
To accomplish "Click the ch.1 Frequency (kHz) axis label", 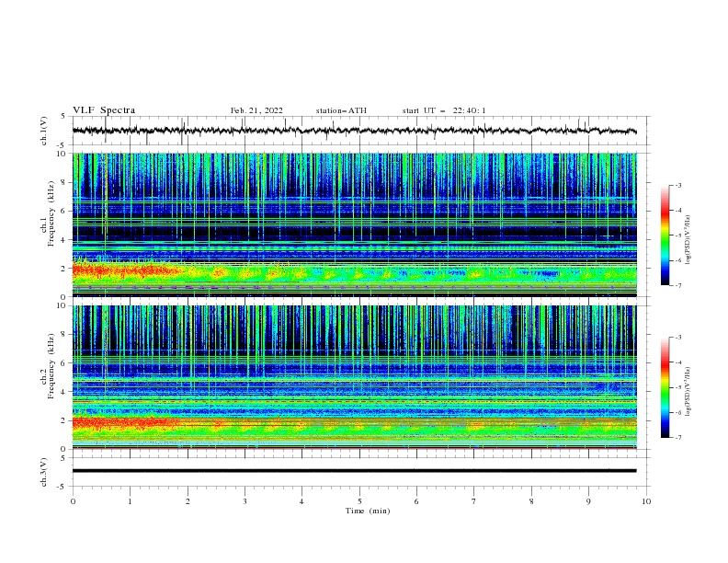I will click(x=48, y=214).
